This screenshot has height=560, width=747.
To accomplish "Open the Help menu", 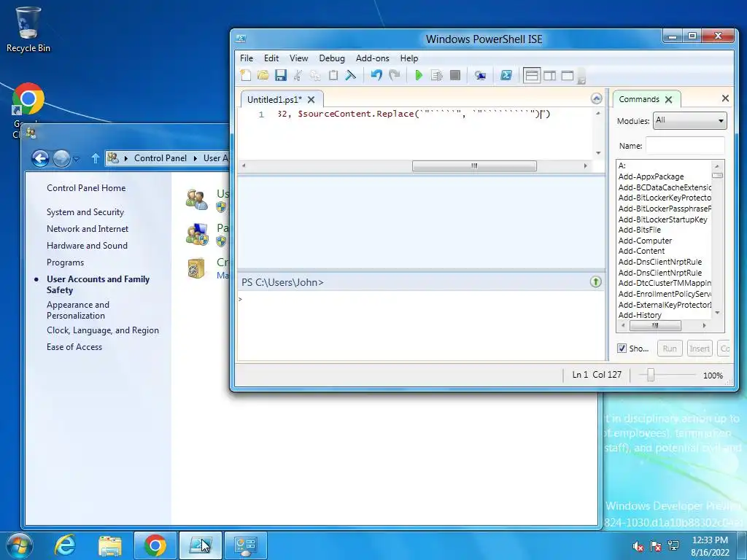I will coord(409,58).
